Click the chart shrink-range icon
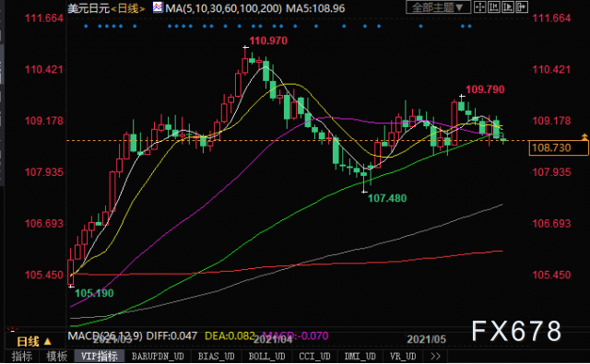 (x=494, y=7)
